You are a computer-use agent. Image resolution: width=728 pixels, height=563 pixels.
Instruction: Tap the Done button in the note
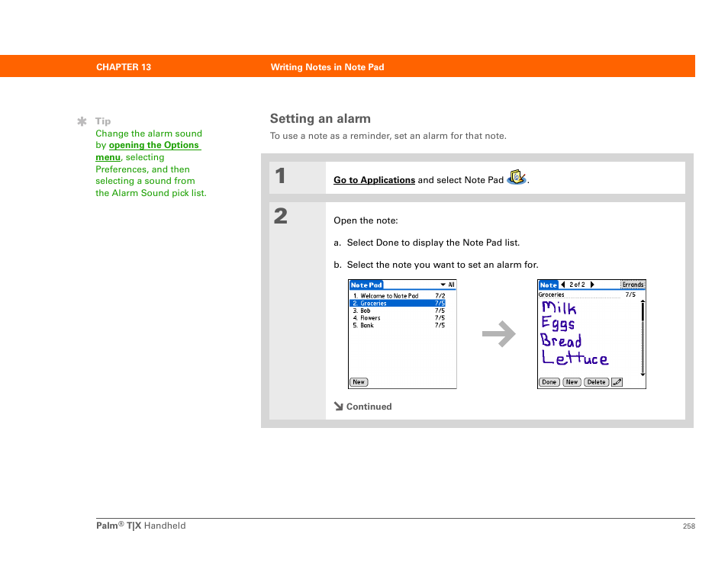(549, 382)
